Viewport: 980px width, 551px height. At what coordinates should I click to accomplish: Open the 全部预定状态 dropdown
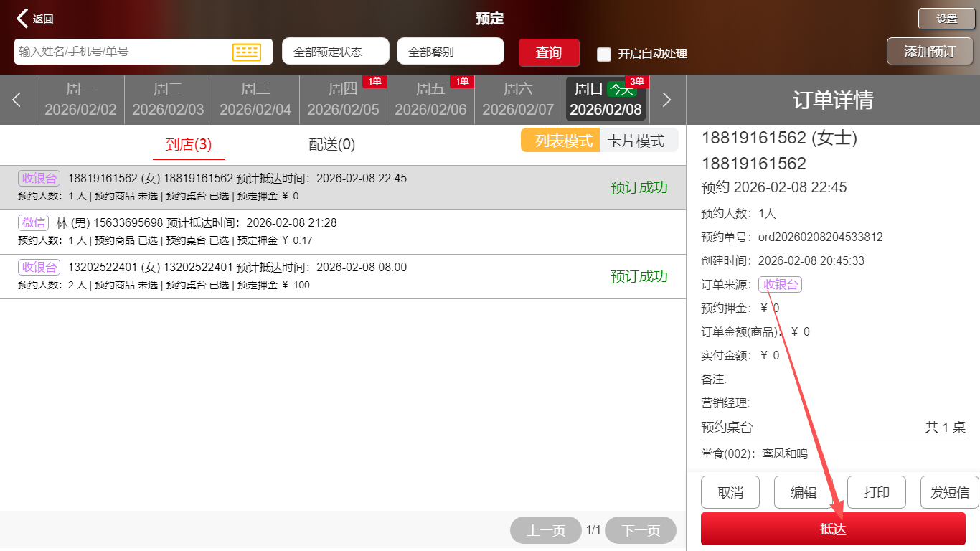pos(335,52)
